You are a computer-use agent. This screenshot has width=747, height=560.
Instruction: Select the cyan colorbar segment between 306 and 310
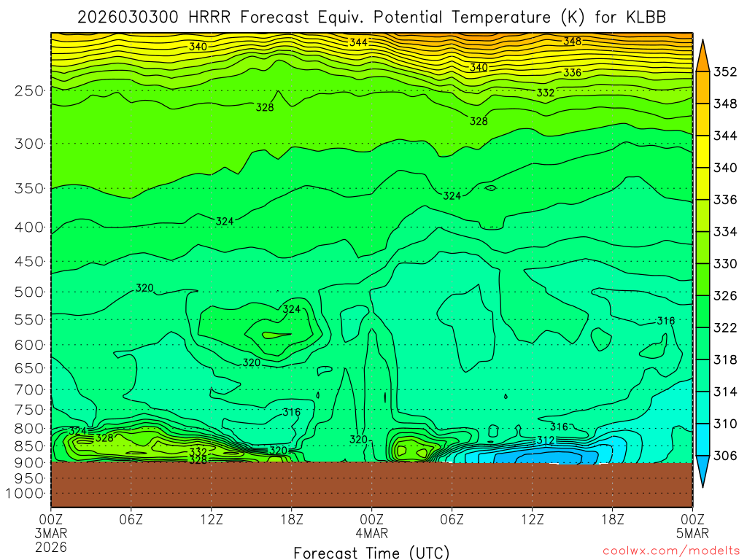703,440
